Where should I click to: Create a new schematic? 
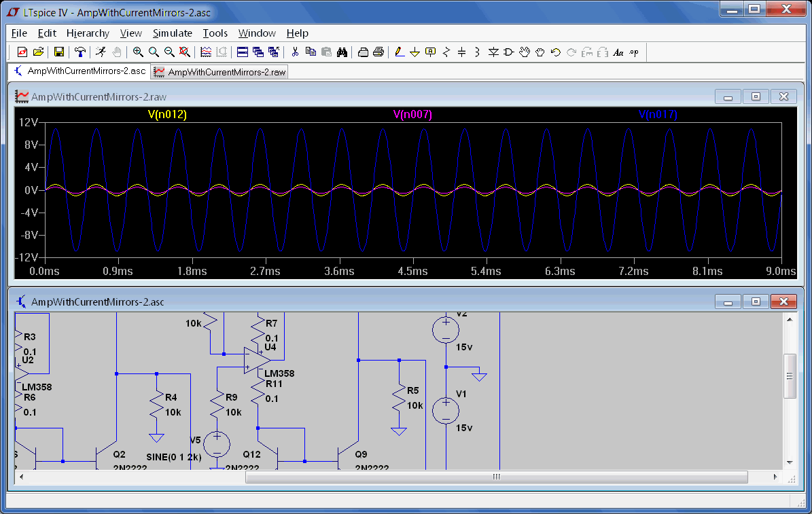click(22, 52)
